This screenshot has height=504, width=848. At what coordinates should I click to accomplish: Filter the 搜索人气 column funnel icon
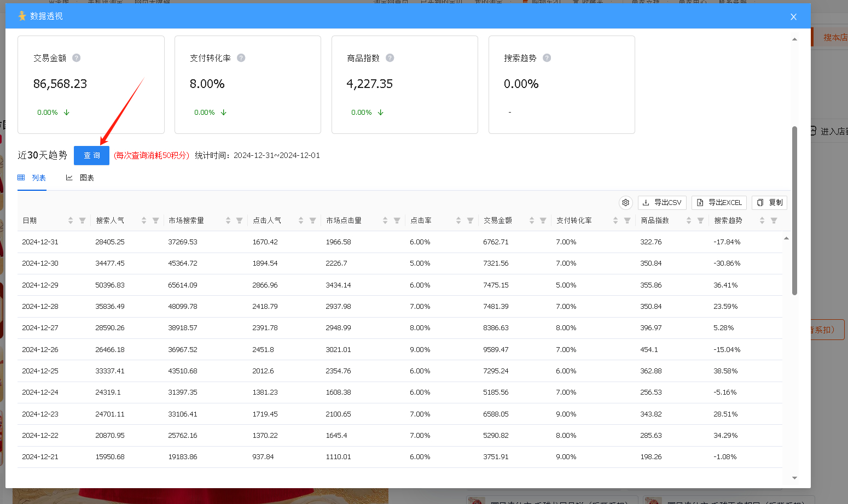coord(156,220)
